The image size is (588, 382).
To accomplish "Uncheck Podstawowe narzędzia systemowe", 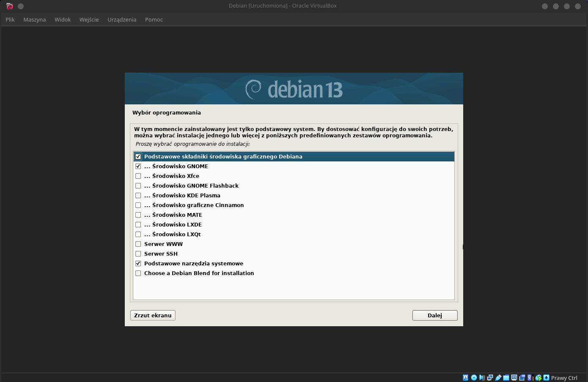I will [138, 263].
